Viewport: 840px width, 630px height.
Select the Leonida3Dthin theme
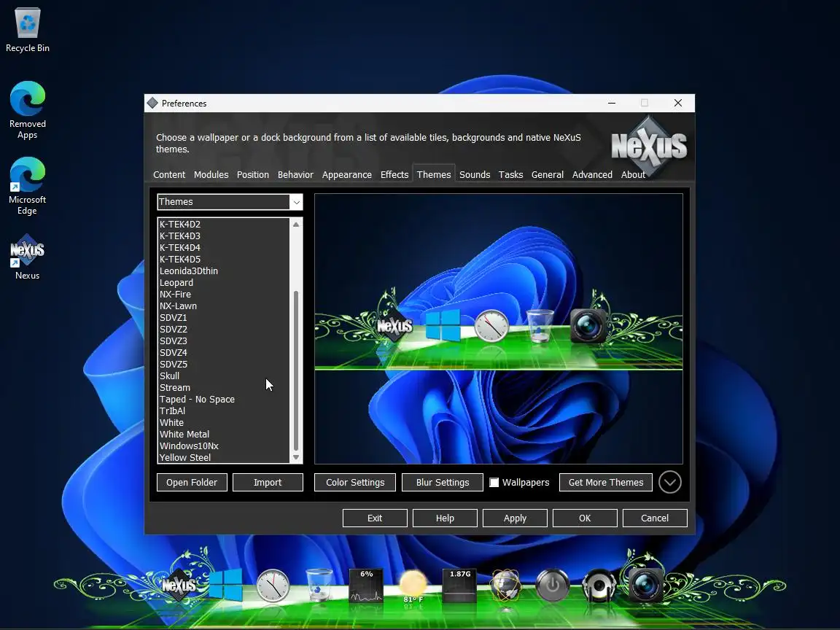(x=224, y=271)
